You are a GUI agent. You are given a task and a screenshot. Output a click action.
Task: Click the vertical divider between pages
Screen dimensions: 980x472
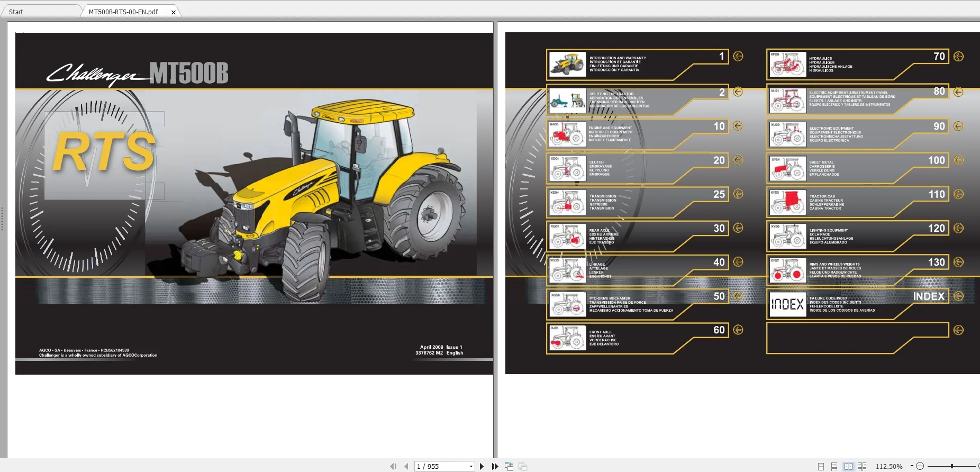pyautogui.click(x=496, y=240)
